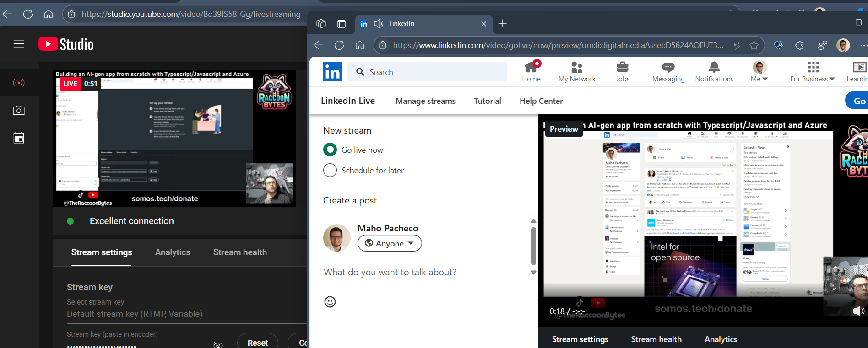Open tab actions menu in LinkedIn window

342,24
